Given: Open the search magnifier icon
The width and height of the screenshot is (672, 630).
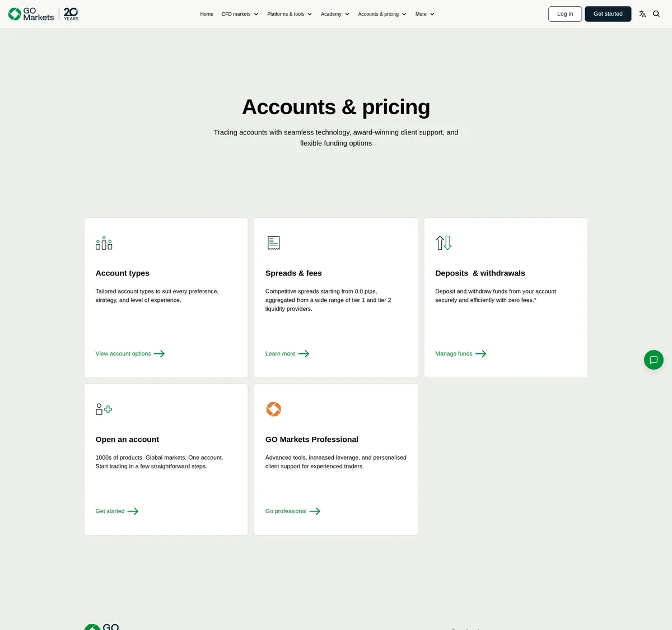Looking at the screenshot, I should pos(656,14).
